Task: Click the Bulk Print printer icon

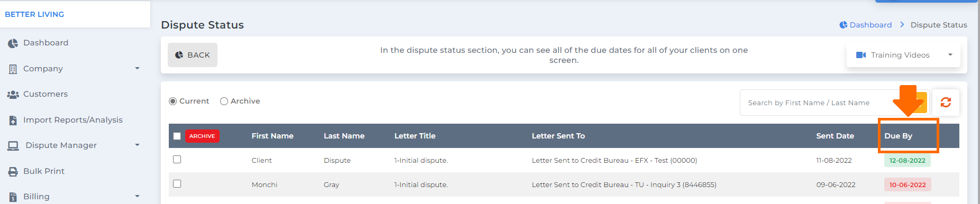Action: 13,171
